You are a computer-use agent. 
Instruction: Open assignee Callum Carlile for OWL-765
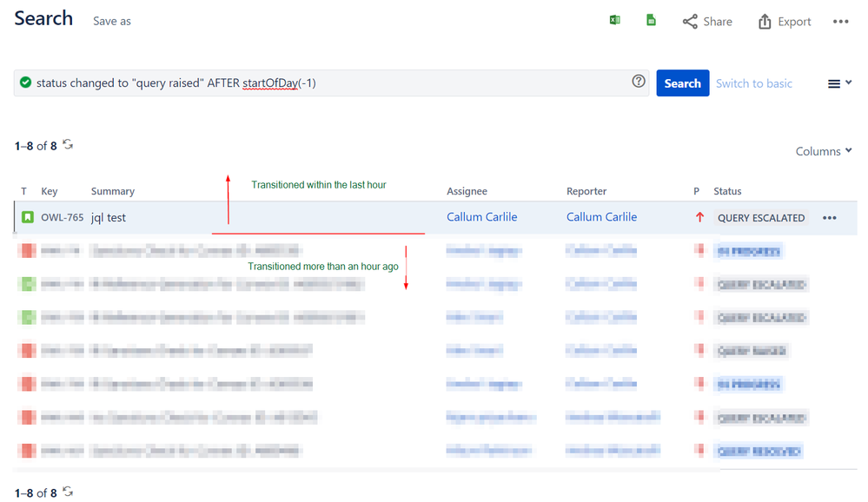click(x=481, y=217)
